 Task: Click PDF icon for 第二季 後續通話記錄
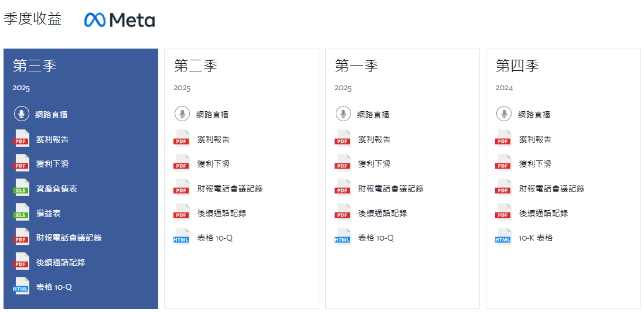(182, 212)
